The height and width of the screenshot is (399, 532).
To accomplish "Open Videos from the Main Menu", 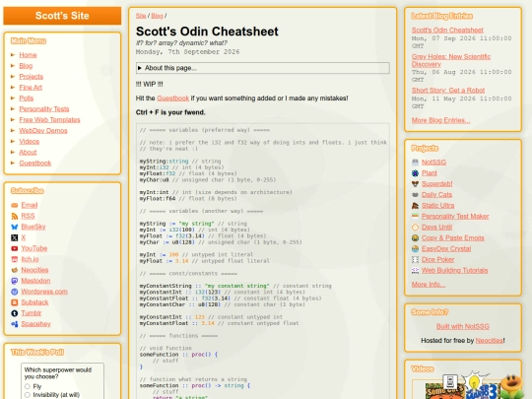I will (30, 142).
